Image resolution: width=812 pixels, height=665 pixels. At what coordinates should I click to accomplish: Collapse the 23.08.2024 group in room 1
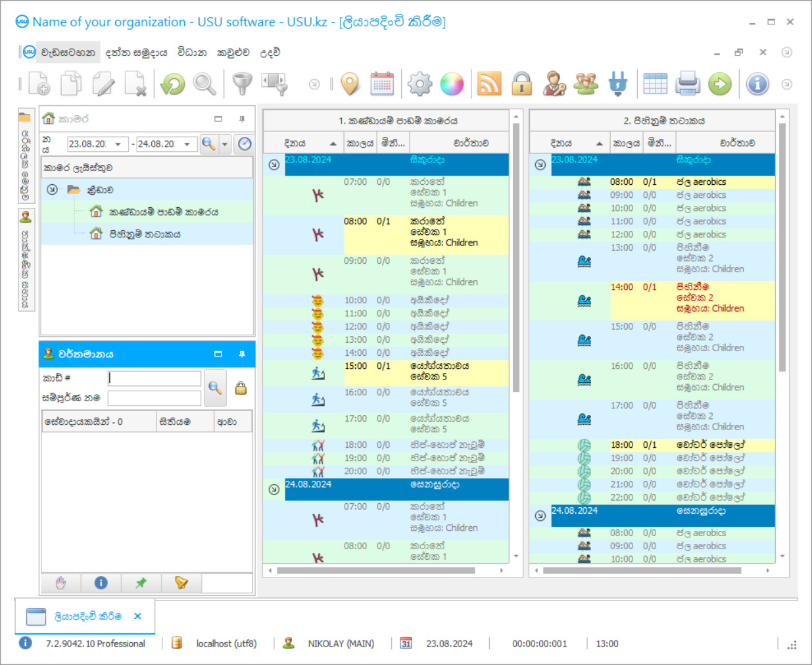click(274, 164)
